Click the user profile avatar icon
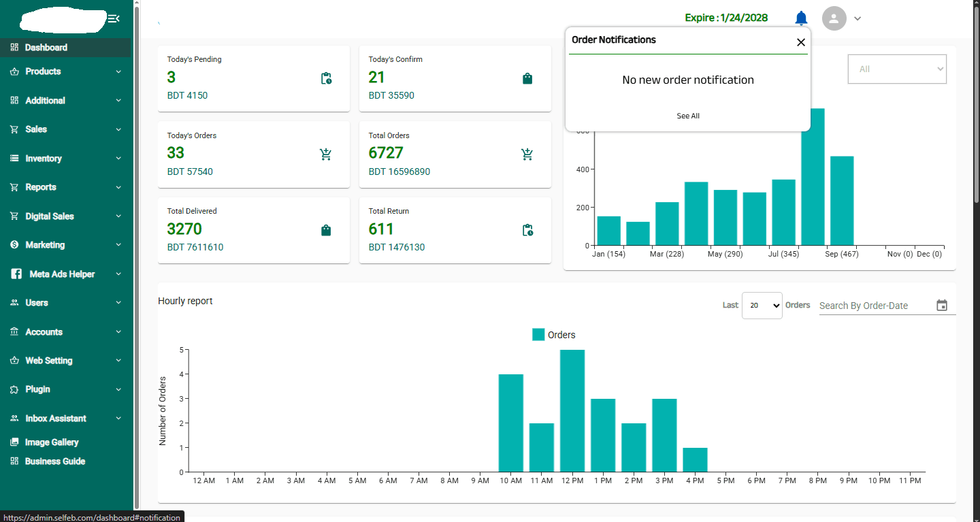This screenshot has width=980, height=522. [834, 18]
